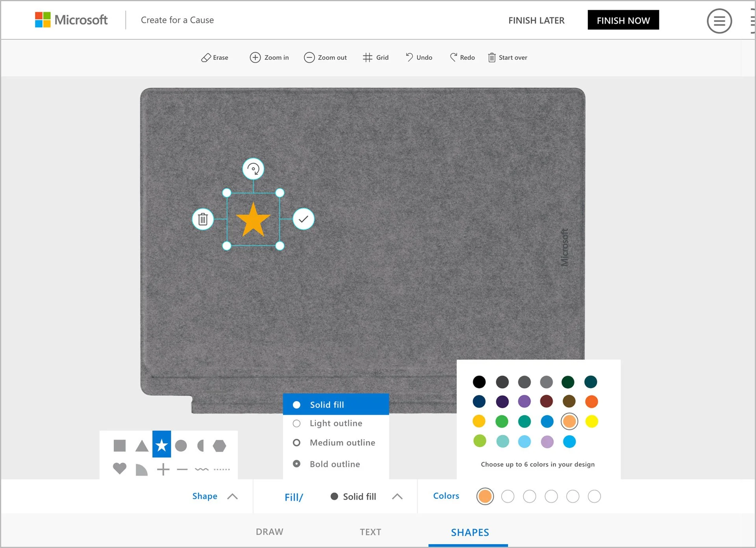Switch to the DRAW tab
756x548 pixels.
coord(269,532)
